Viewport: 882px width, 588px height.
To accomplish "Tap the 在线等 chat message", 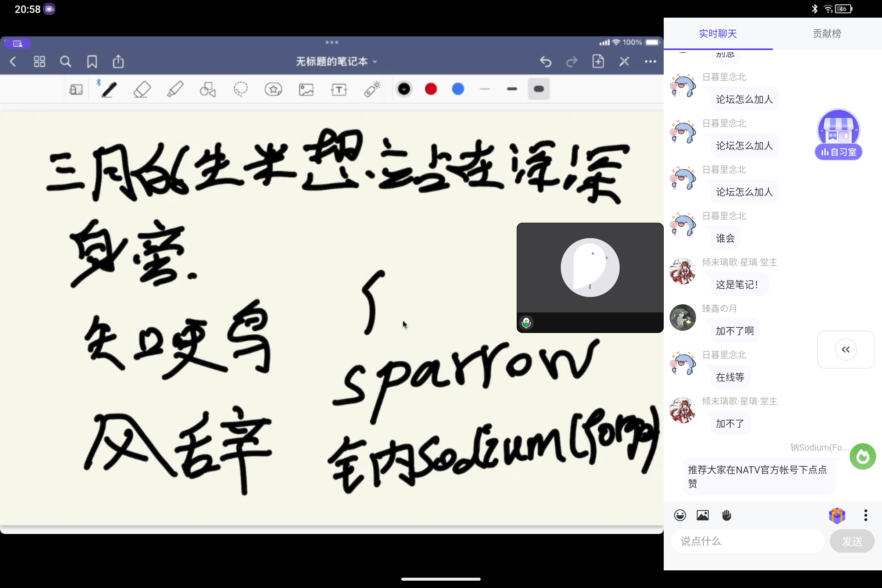I will (730, 377).
